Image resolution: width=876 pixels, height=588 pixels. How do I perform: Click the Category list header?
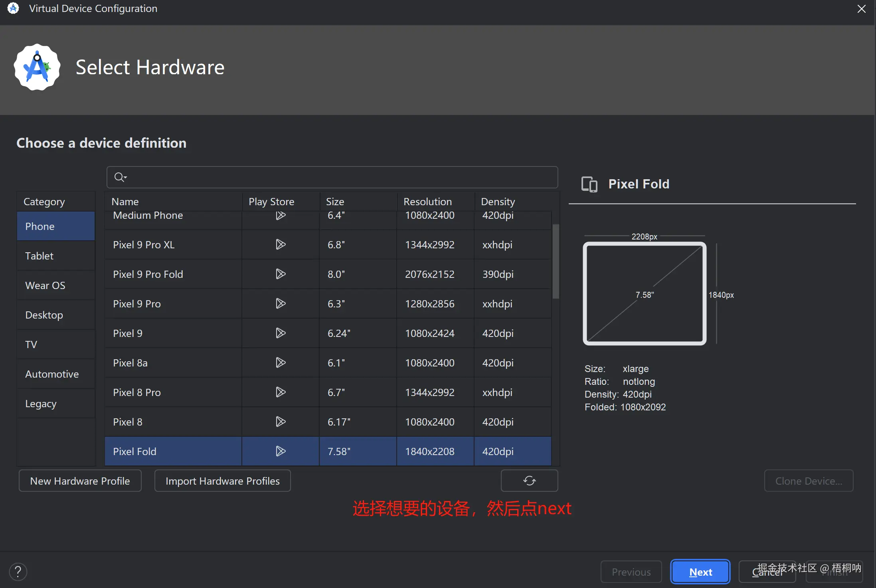pos(56,202)
